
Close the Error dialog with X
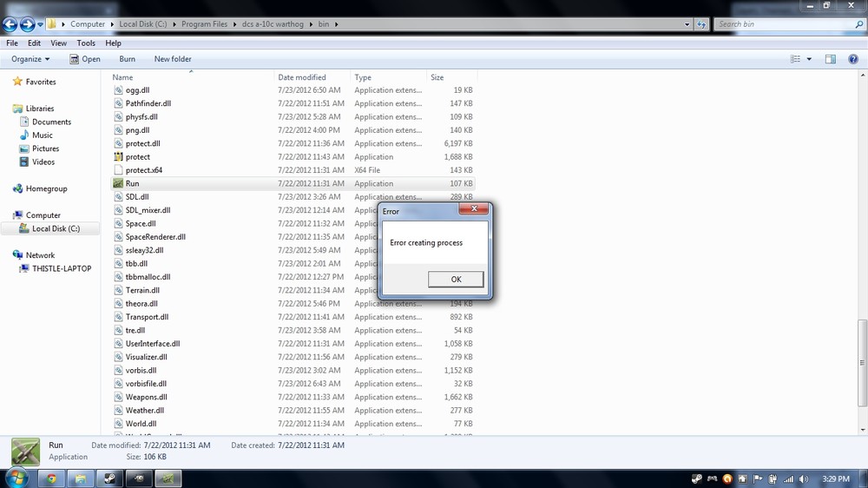[473, 208]
